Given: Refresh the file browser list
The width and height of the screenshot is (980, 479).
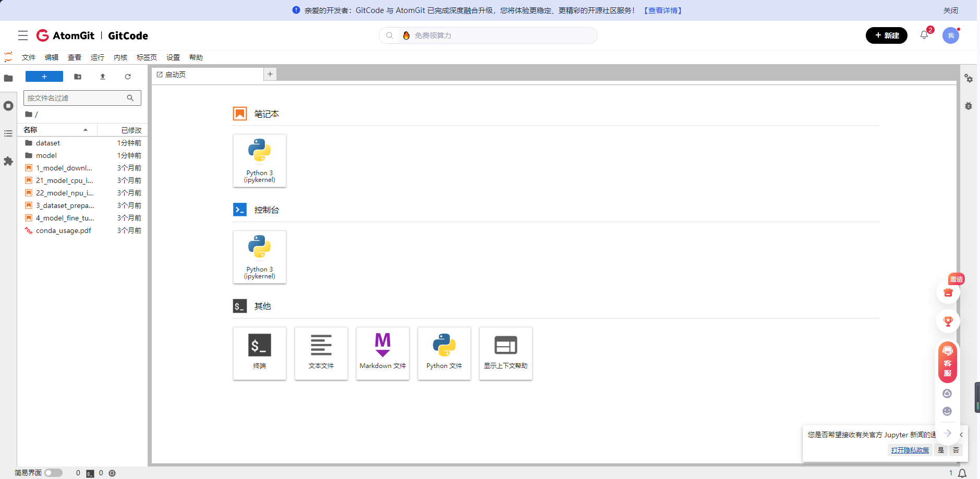Looking at the screenshot, I should click(128, 77).
